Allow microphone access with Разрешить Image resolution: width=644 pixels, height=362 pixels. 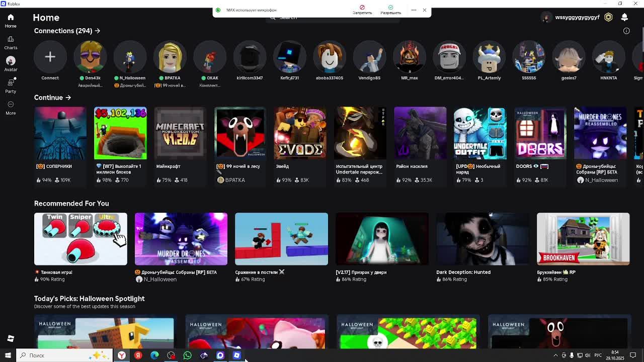tap(390, 10)
